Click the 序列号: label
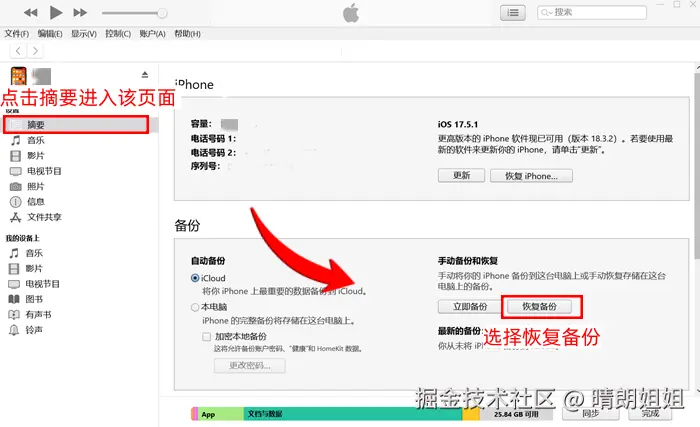700x427 pixels. click(x=205, y=166)
